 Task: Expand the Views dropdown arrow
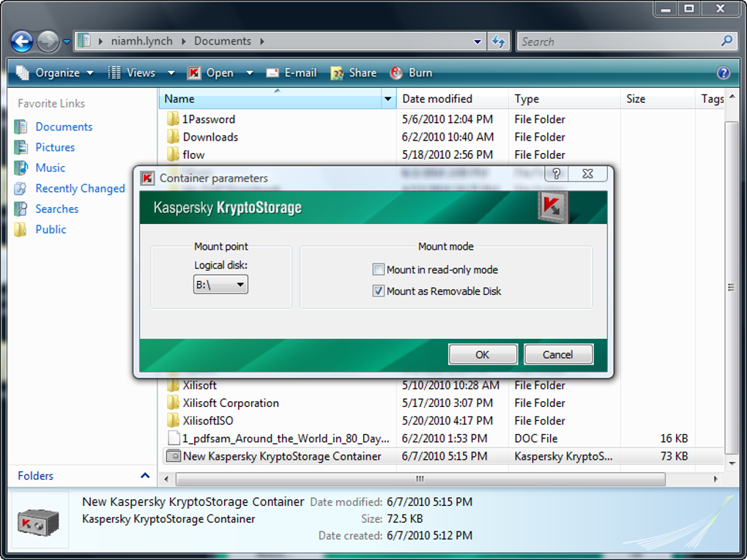pos(171,73)
